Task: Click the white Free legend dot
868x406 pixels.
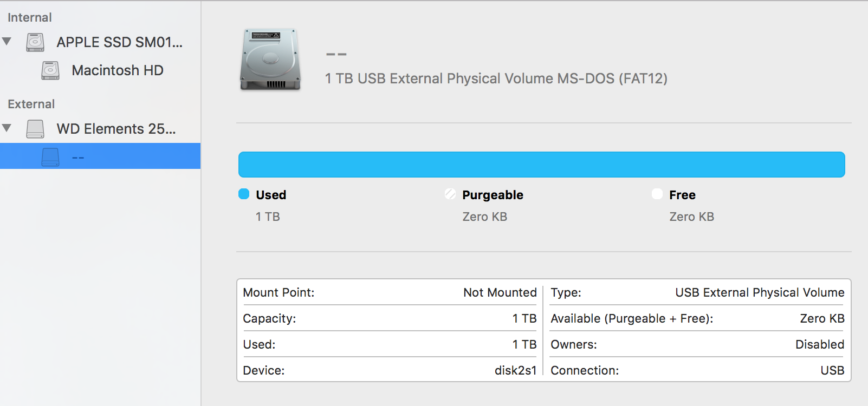Action: click(657, 194)
